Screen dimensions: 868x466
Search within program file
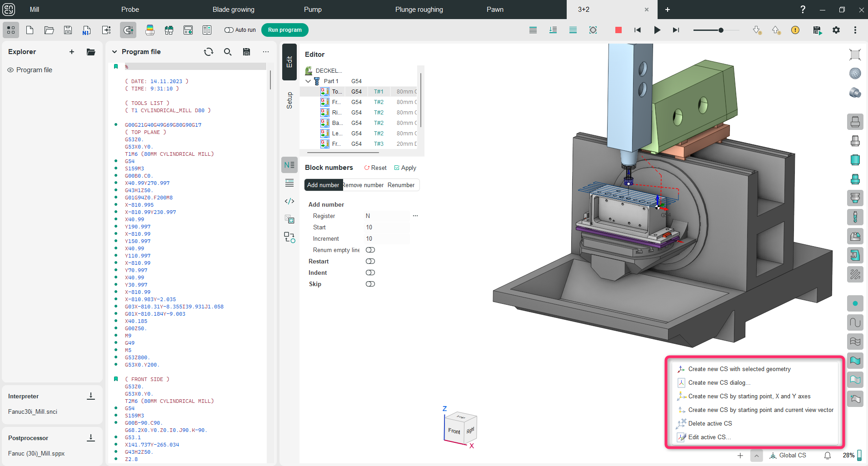pyautogui.click(x=228, y=52)
